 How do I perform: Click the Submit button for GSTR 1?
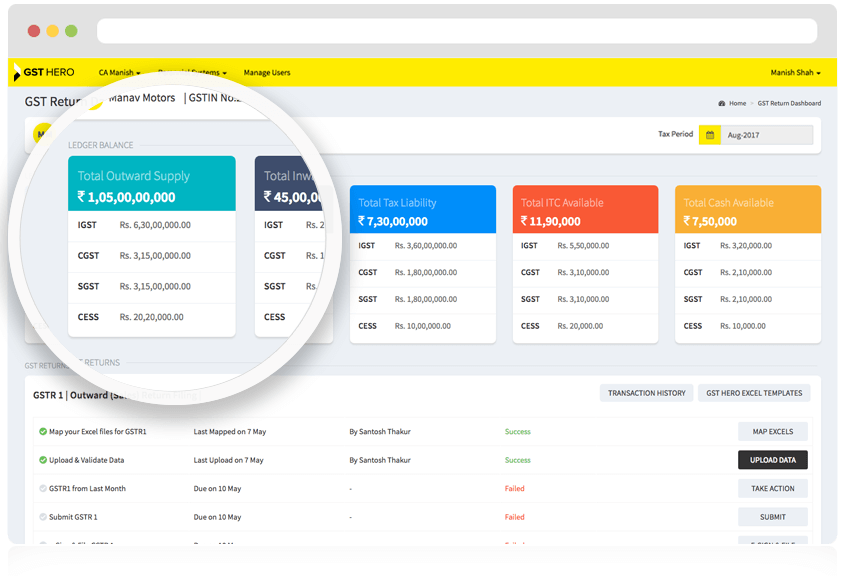[x=773, y=517]
